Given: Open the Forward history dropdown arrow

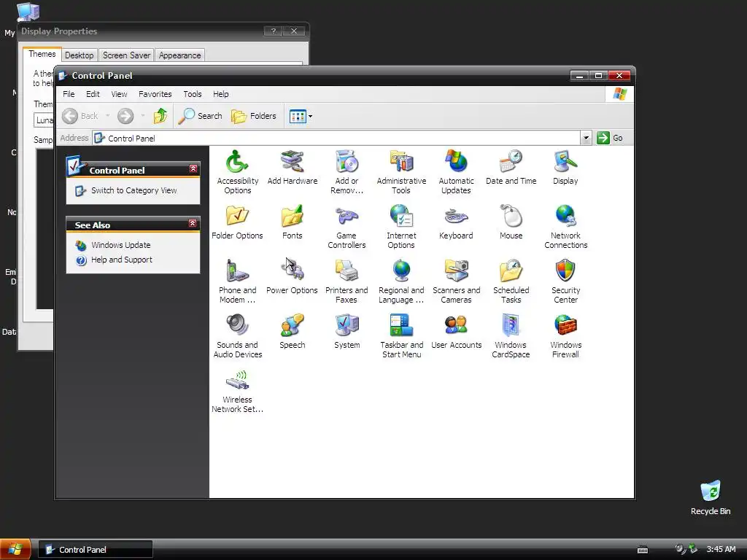Looking at the screenshot, I should click(x=142, y=116).
